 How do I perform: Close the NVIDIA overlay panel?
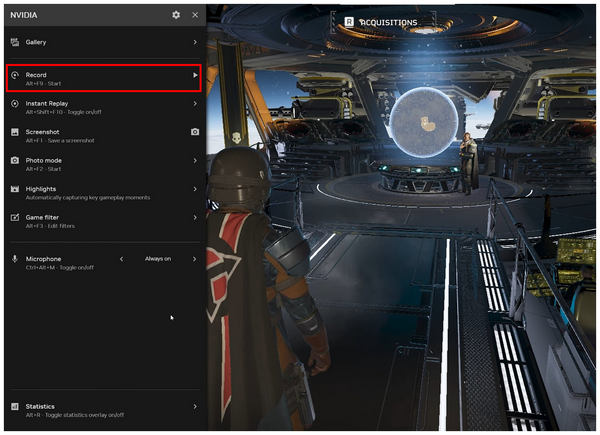coord(195,15)
